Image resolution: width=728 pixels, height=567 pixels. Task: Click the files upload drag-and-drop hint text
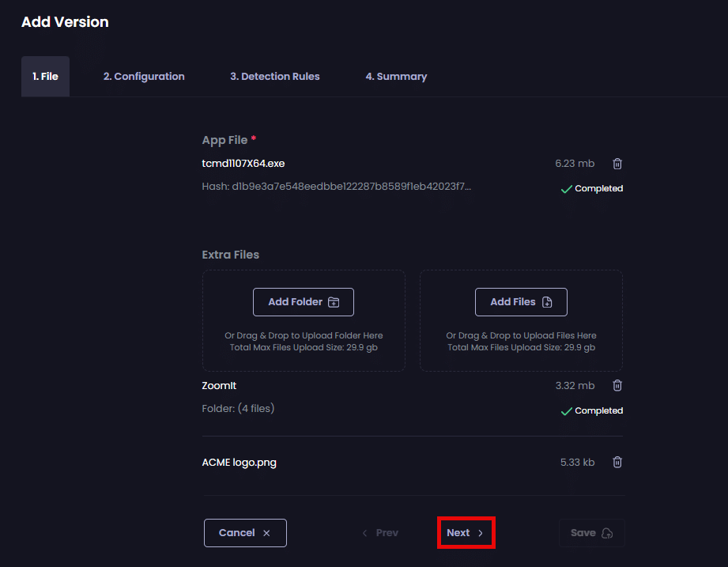pyautogui.click(x=521, y=341)
